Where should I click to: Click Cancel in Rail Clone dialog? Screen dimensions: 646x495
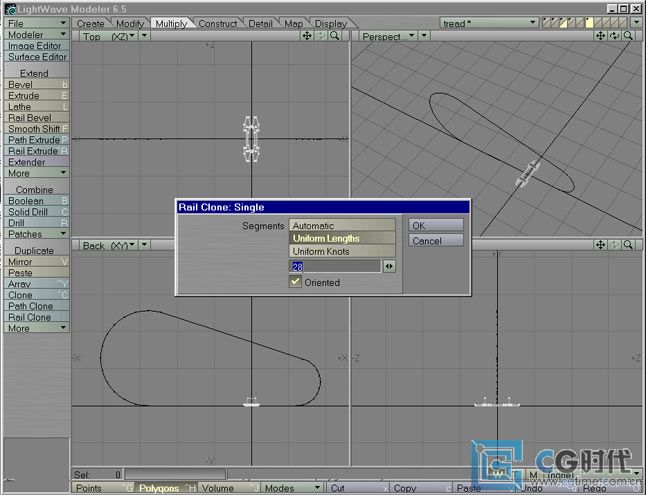tap(436, 240)
